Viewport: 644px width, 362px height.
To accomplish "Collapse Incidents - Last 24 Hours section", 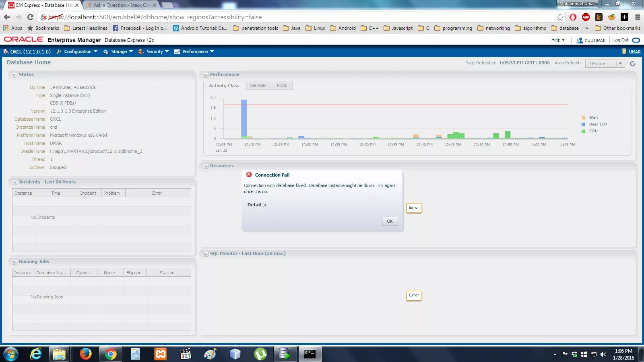I will tap(14, 182).
